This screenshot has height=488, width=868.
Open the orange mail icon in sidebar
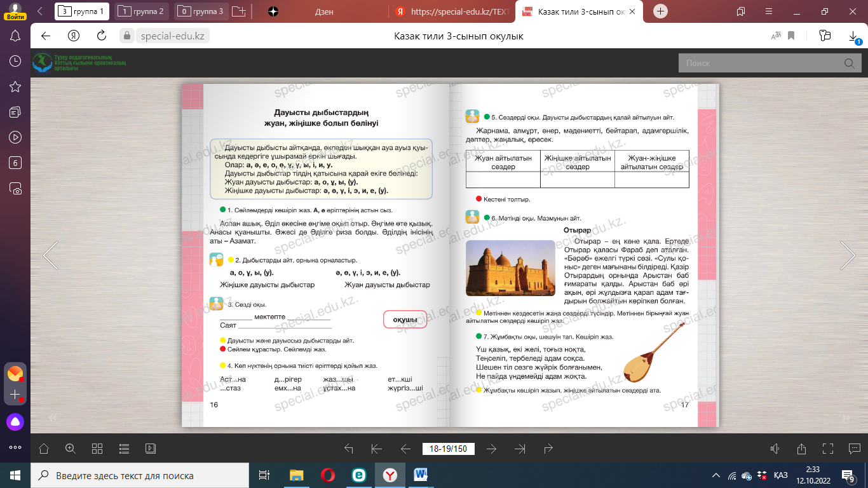15,373
